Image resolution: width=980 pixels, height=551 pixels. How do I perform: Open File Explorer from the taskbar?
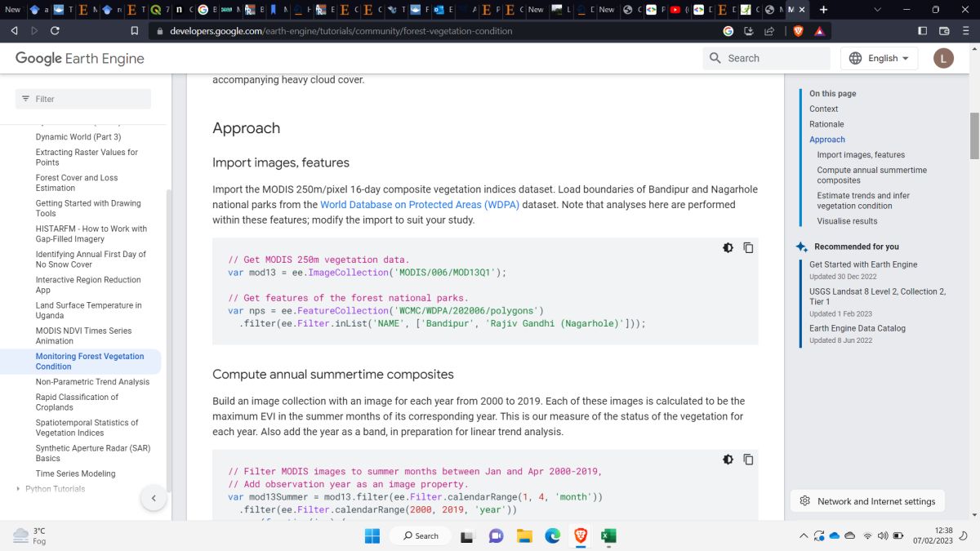524,536
